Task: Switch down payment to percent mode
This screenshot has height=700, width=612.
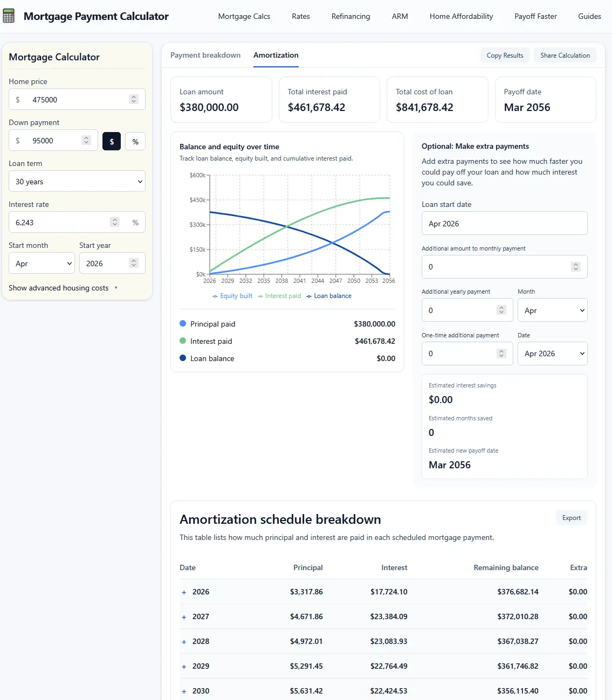Action: (x=135, y=141)
